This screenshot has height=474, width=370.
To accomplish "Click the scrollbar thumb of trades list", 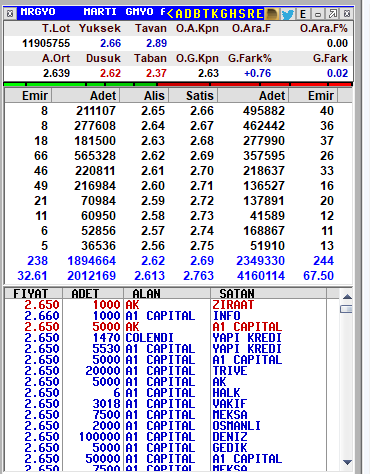I will [x=346, y=309].
